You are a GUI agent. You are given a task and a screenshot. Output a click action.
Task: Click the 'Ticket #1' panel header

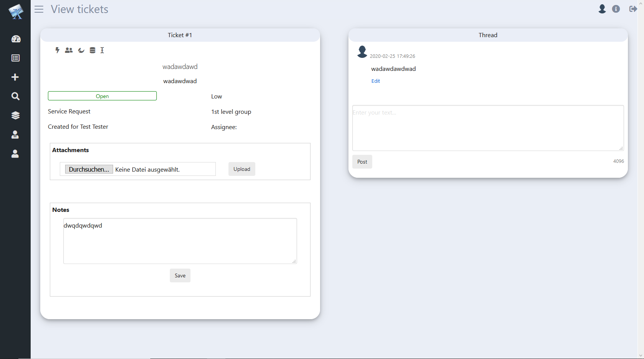[180, 35]
